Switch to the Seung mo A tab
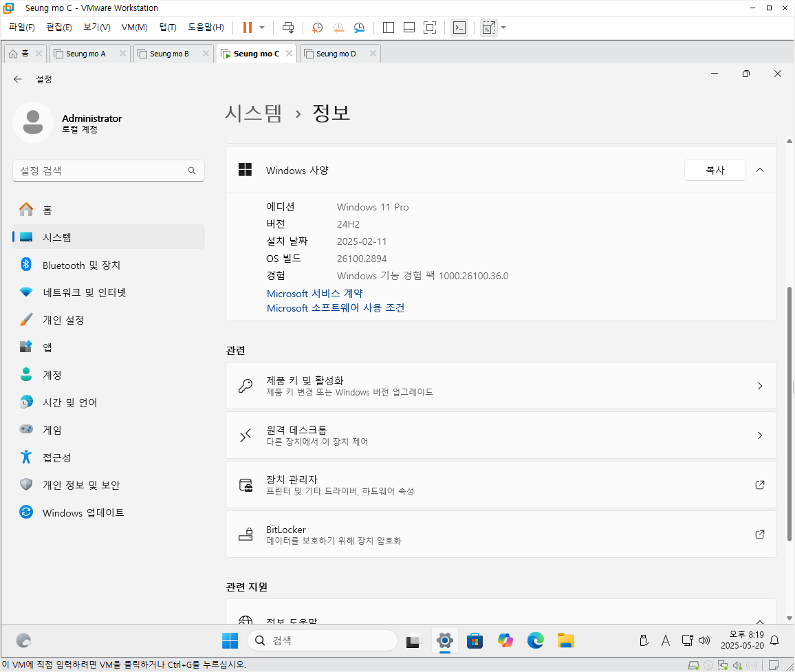This screenshot has height=672, width=795. point(85,54)
